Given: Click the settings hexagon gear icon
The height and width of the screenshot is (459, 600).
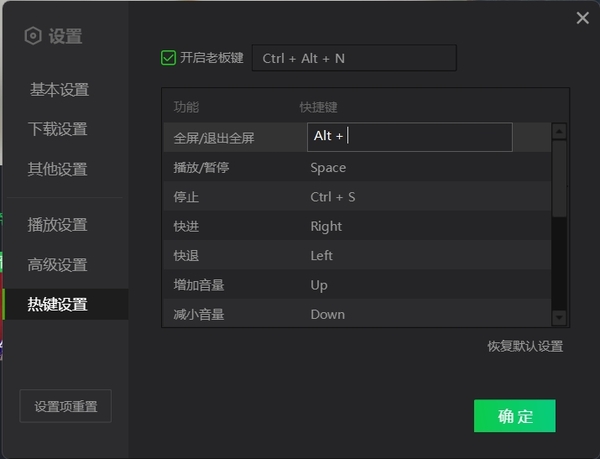Looking at the screenshot, I should click(x=33, y=36).
